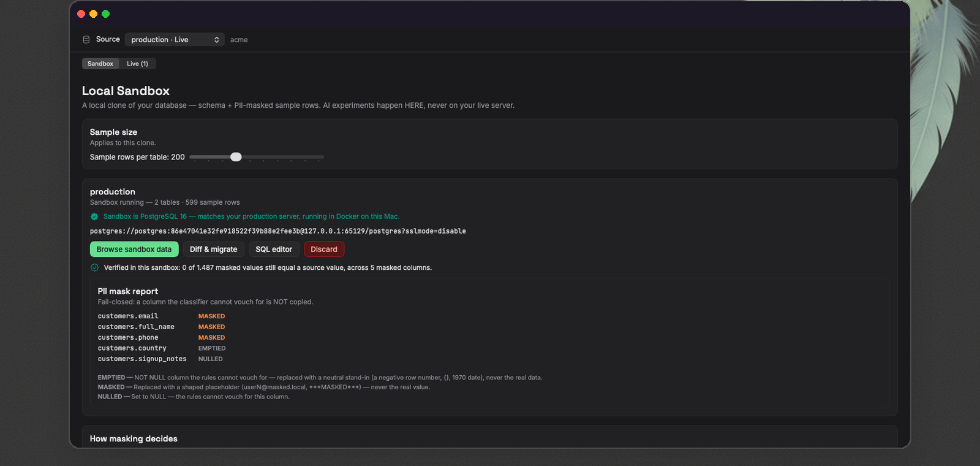Click the MASKED status for customers.email

click(211, 316)
